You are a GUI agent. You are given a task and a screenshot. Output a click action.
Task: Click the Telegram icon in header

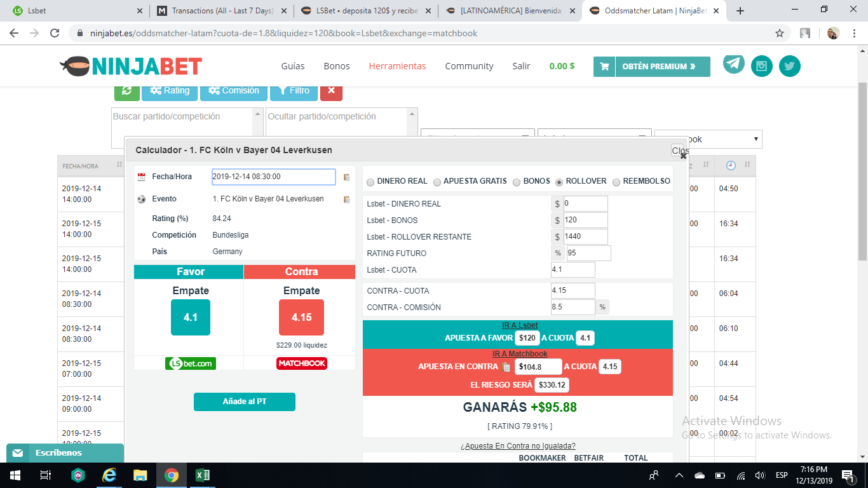(x=733, y=64)
